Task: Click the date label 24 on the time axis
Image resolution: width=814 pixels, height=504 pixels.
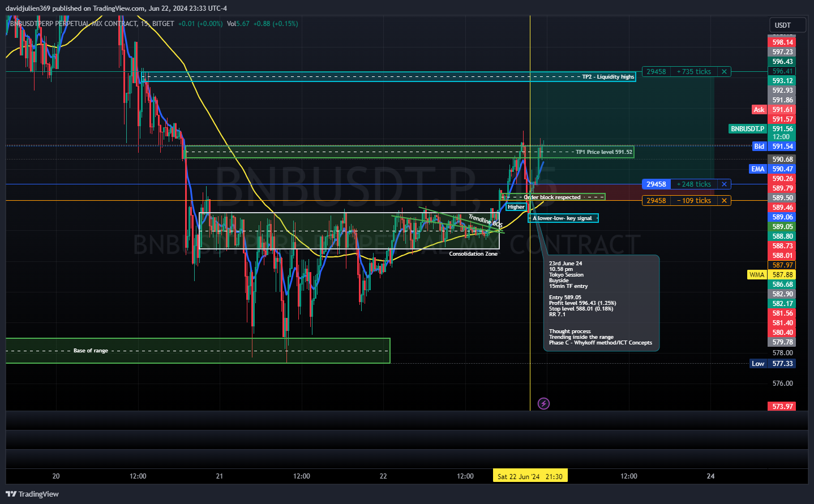Action: click(x=710, y=476)
